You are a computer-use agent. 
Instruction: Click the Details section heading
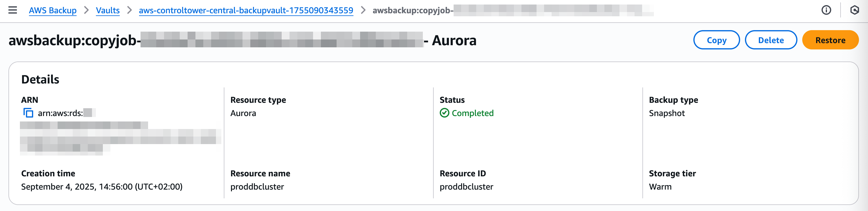pyautogui.click(x=40, y=79)
